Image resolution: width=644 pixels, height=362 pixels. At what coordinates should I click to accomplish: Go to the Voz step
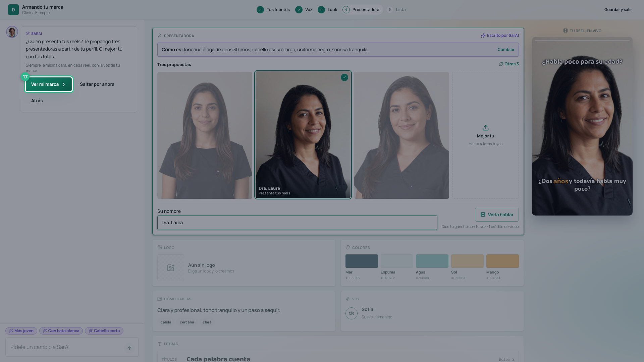(304, 10)
